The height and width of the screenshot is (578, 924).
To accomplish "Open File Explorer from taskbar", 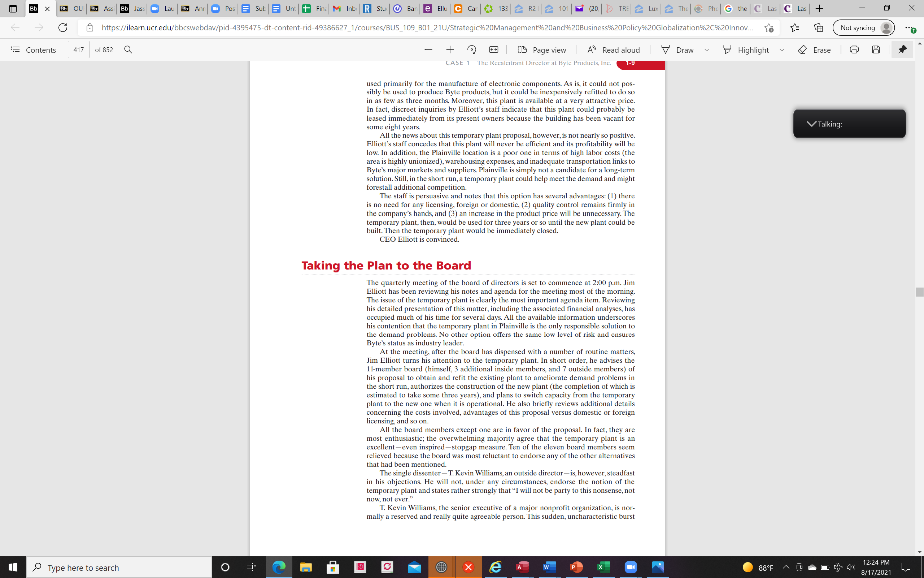I will tap(306, 567).
